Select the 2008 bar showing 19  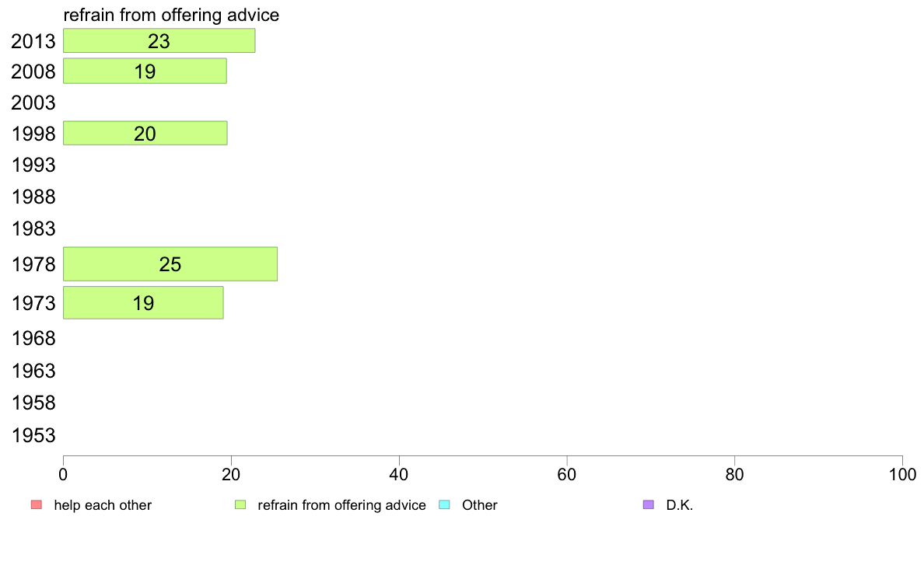[145, 71]
